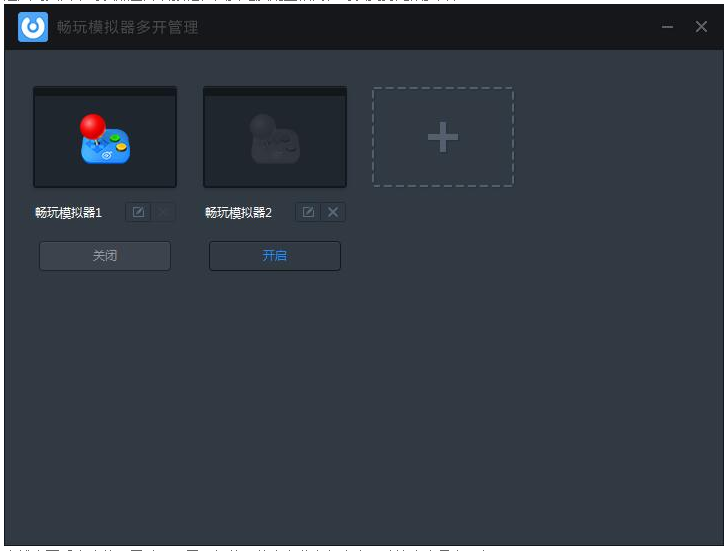Click the plus tile to add a new emulator
Image resolution: width=727 pixels, height=551 pixels.
443,137
